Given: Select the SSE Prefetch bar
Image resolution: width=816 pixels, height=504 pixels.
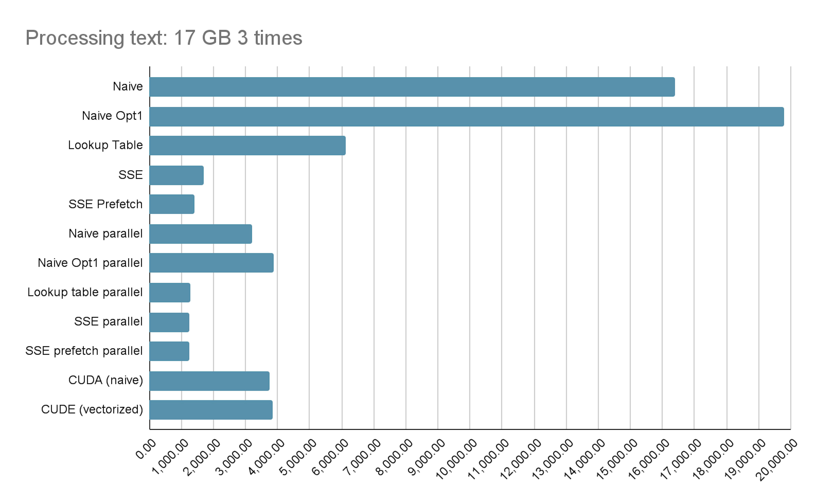Looking at the screenshot, I should [x=172, y=204].
